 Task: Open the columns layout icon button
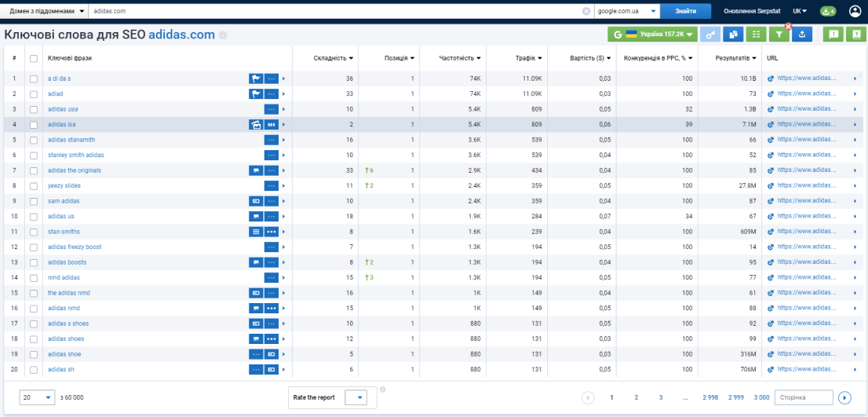tap(757, 35)
